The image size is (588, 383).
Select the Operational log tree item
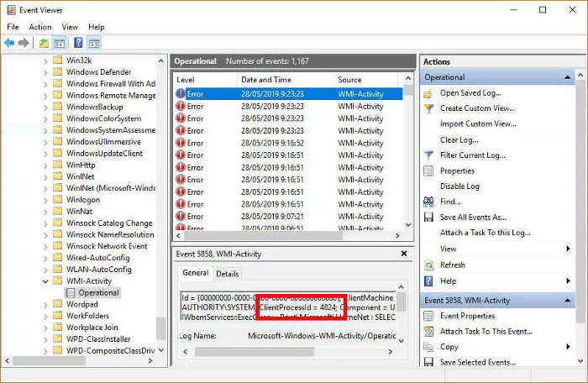98,292
